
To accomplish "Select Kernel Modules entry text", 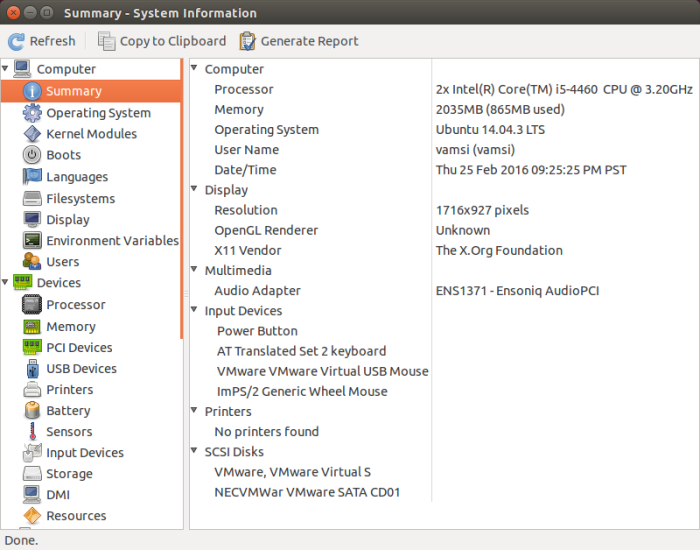I will point(92,134).
